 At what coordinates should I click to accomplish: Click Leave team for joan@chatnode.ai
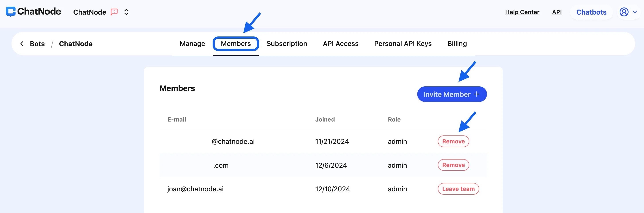[458, 189]
